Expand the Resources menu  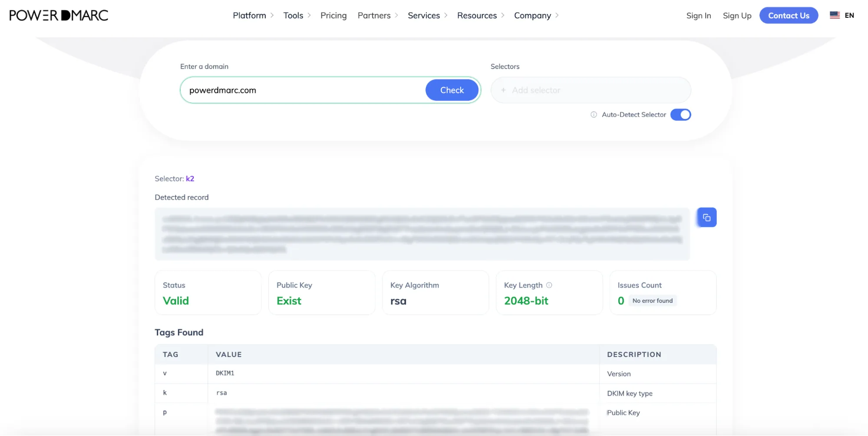[481, 15]
